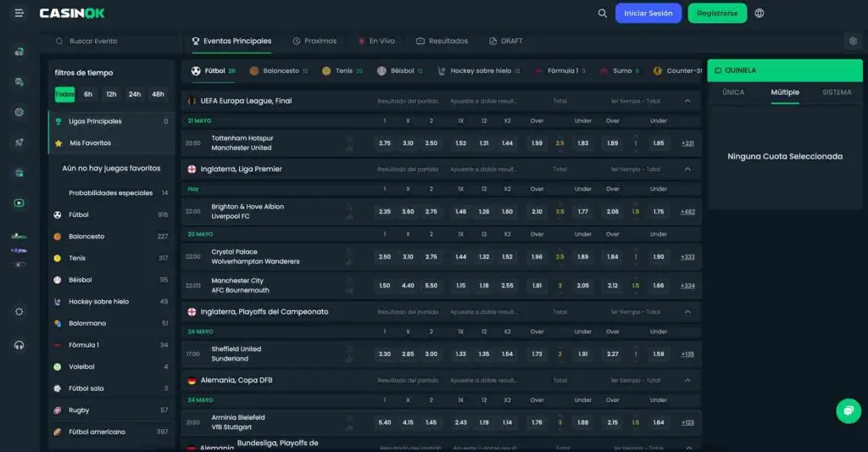Show +333 more markets for Crystal Palace

pos(687,257)
